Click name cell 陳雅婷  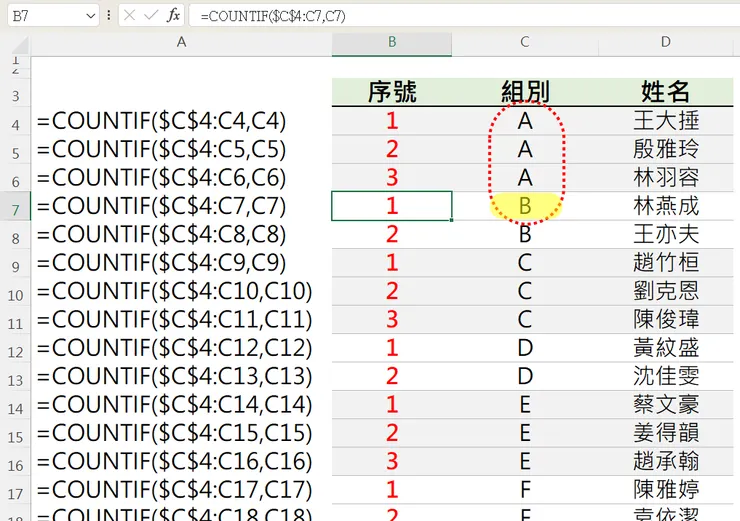(665, 489)
